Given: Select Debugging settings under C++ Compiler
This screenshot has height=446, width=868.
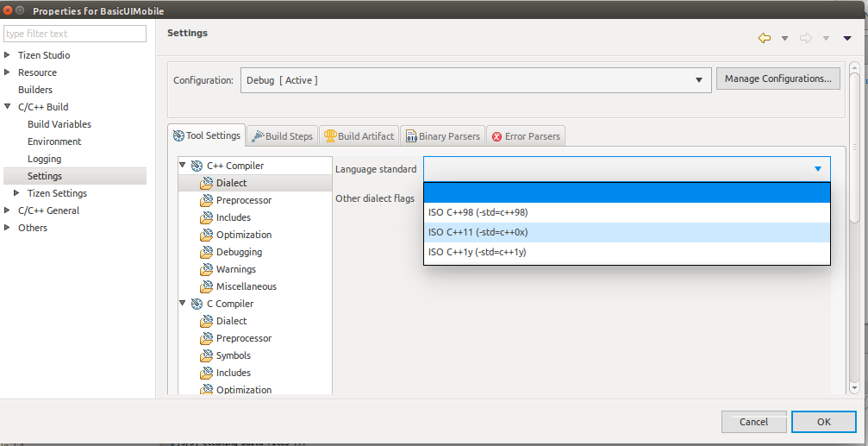Looking at the screenshot, I should click(x=239, y=252).
